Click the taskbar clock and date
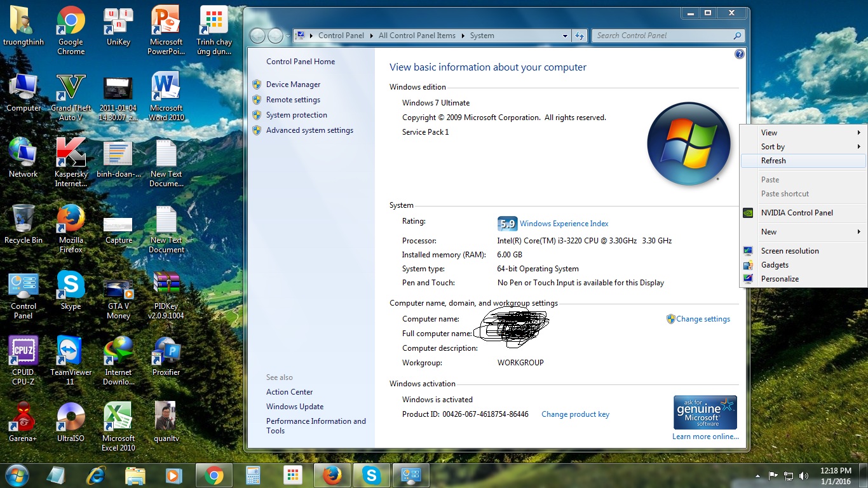Image resolution: width=868 pixels, height=488 pixels. click(836, 476)
